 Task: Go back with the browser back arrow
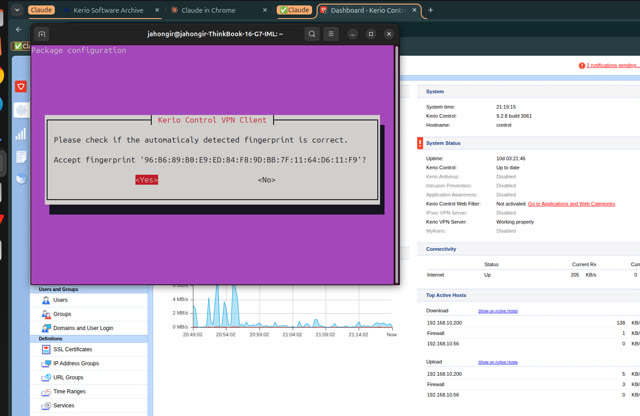tap(18, 29)
